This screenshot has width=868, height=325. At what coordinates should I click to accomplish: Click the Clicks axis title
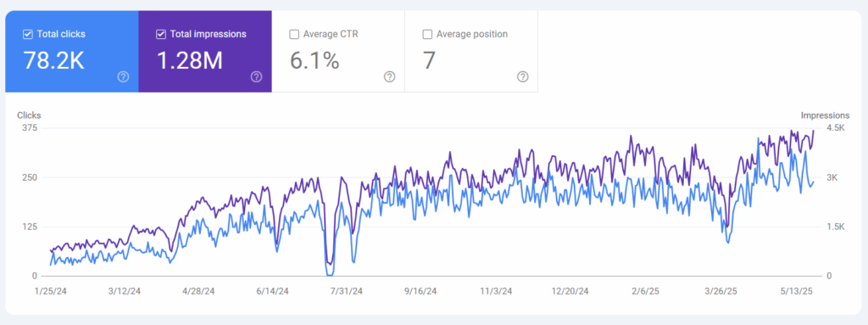29,115
